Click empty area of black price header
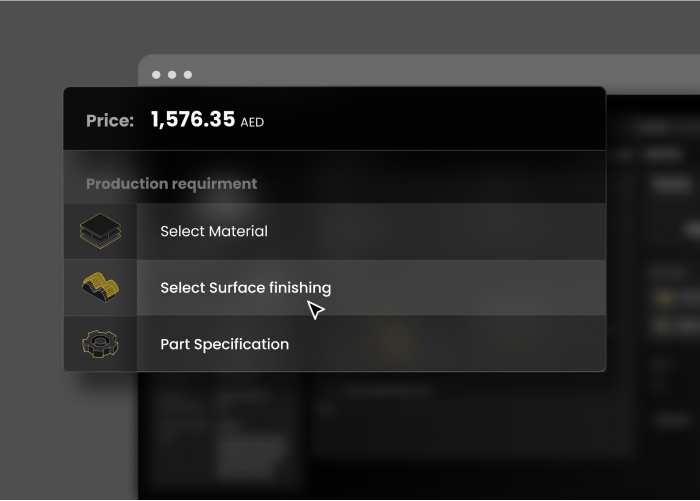The height and width of the screenshot is (501, 700). [424, 119]
